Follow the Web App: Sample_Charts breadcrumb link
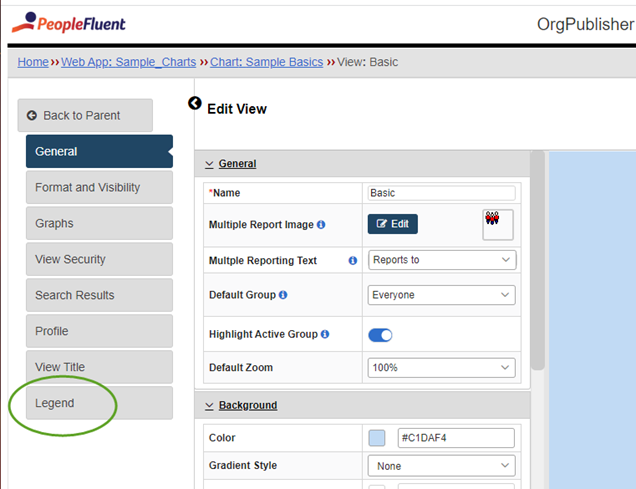Image resolution: width=636 pixels, height=489 pixels. coord(129,62)
